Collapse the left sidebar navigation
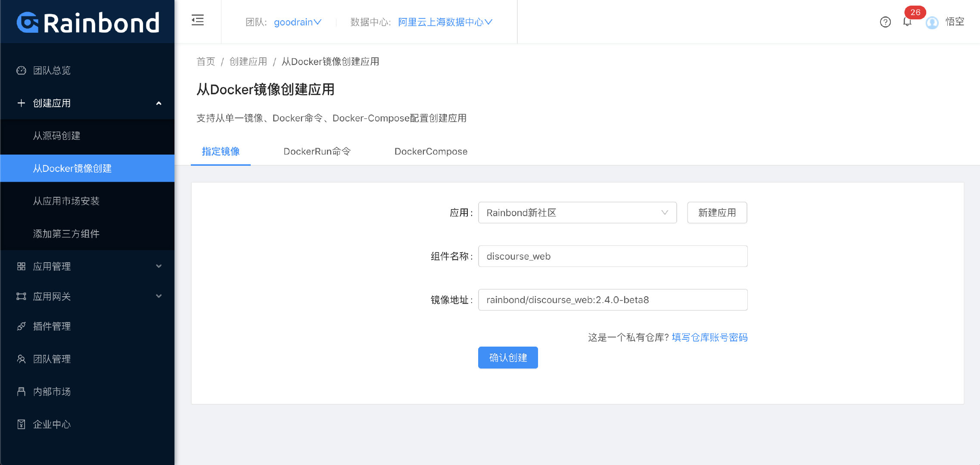980x465 pixels. click(197, 20)
